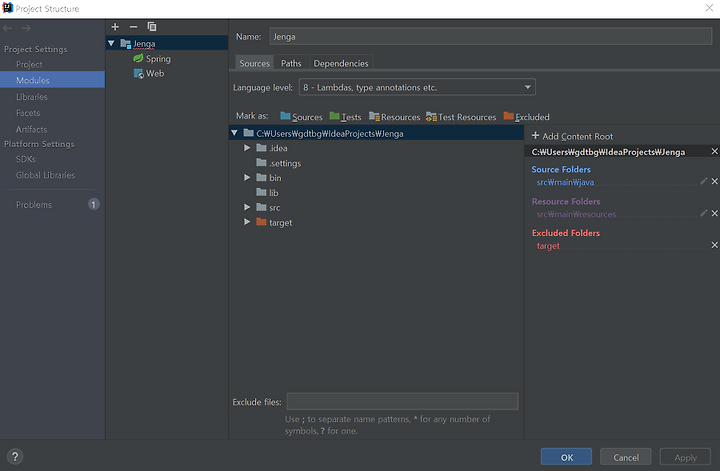
Task: Close the Project Structure dialog
Action: [x=709, y=8]
